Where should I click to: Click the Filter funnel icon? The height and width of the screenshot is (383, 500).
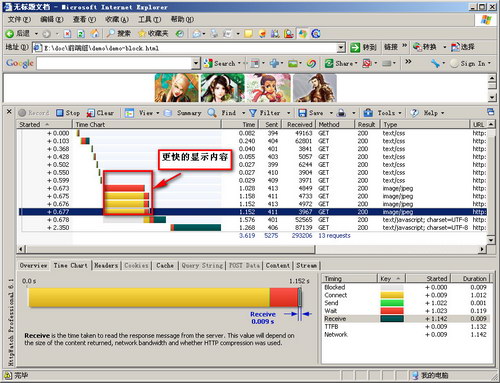tap(253, 113)
